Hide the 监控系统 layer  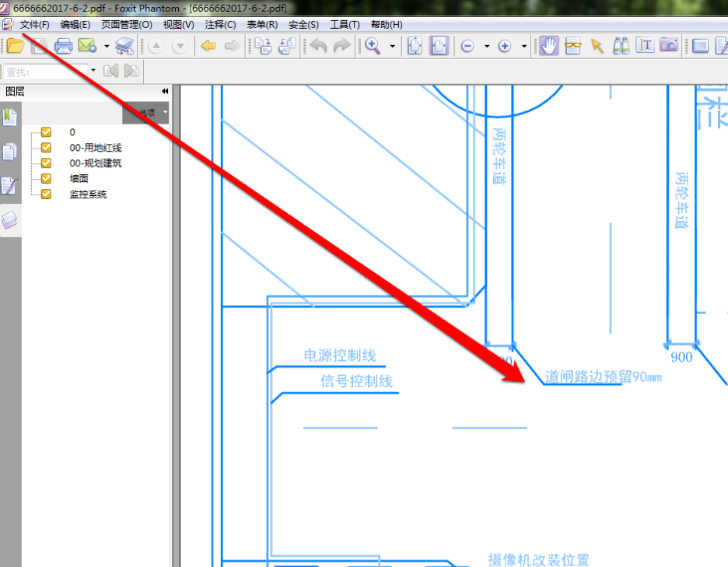click(46, 194)
